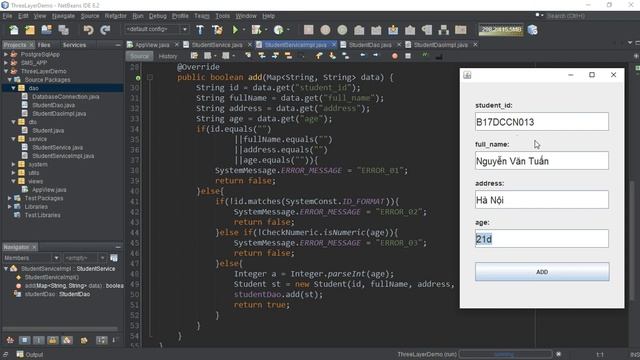Screen dimensions: 640x360
Task: Click the full_name input field
Action: point(542,161)
